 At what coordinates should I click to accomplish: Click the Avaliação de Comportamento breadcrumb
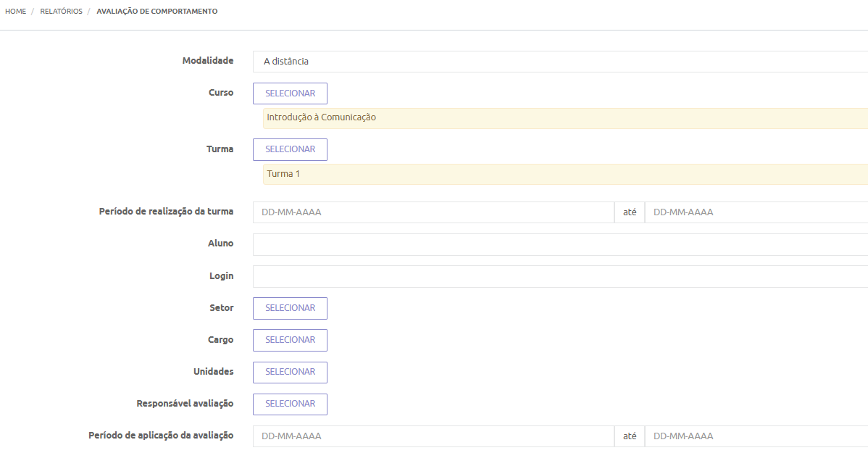(157, 12)
